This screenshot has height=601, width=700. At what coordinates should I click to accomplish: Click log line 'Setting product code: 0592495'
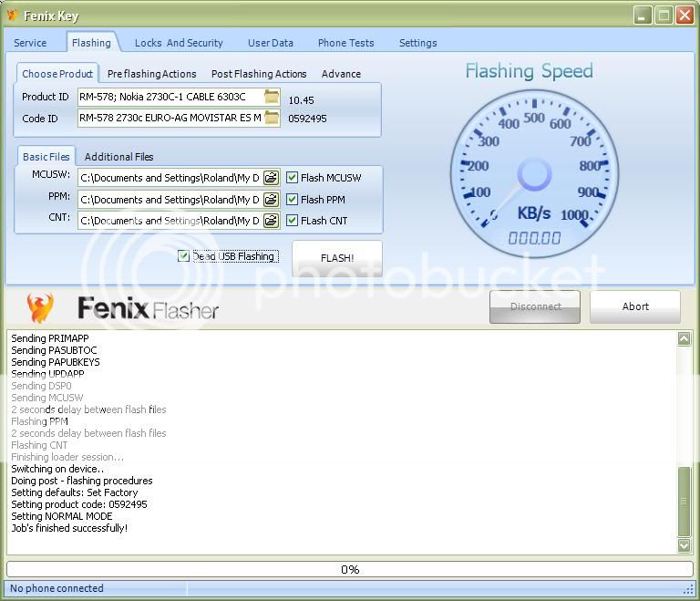point(79,504)
